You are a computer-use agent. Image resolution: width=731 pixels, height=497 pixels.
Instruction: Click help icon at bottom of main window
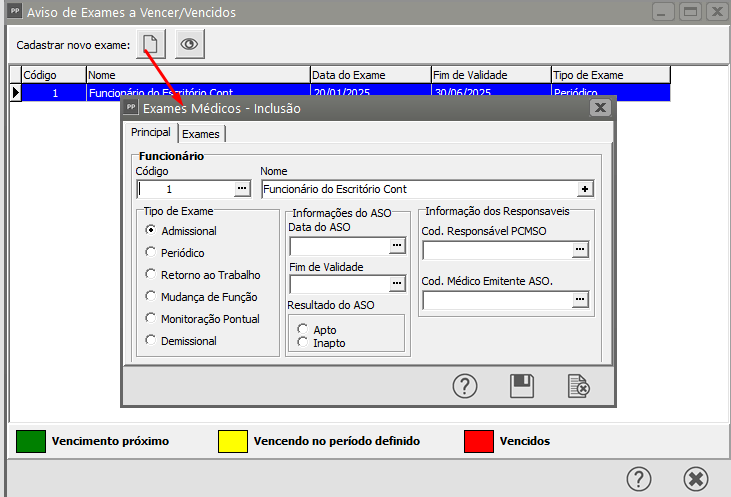click(x=640, y=478)
